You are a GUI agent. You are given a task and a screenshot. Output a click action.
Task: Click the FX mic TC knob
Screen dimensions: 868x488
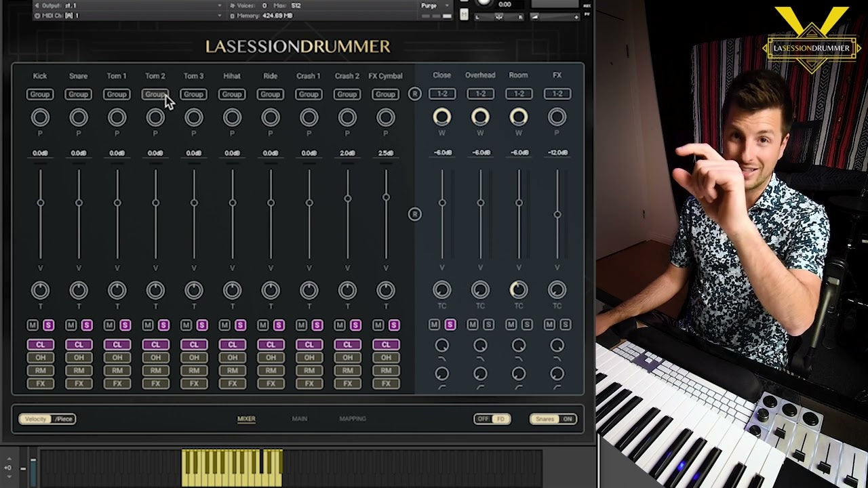click(x=557, y=290)
